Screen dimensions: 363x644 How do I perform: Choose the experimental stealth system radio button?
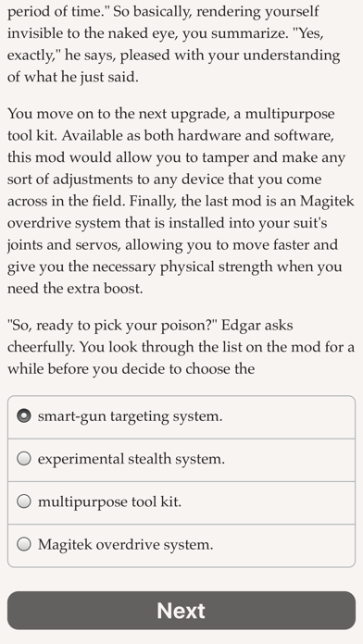point(24,459)
